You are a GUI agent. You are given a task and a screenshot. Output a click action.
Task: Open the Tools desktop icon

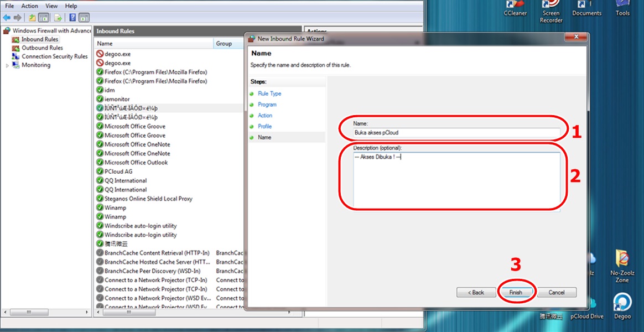pos(622,8)
